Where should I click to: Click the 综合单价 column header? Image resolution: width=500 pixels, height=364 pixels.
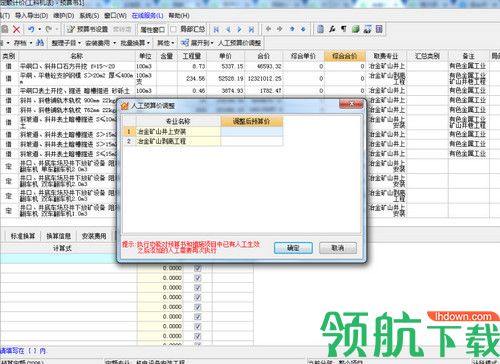303,56
